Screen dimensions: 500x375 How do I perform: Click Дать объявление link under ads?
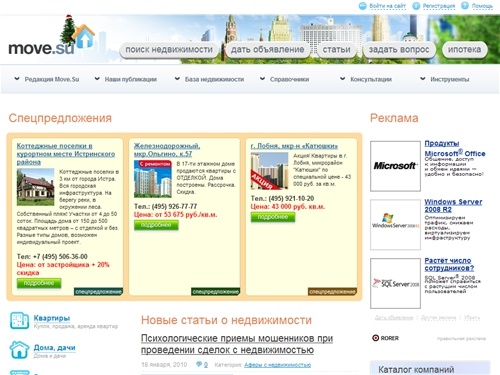coord(394,318)
